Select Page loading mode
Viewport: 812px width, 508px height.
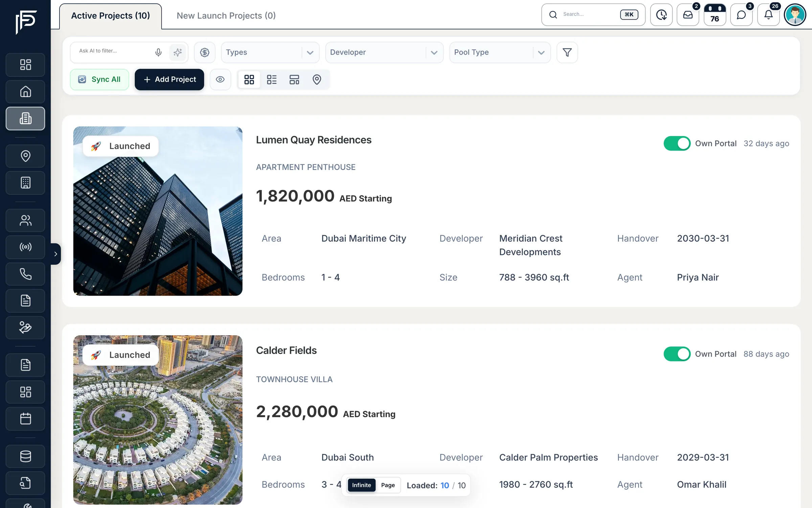click(x=388, y=485)
